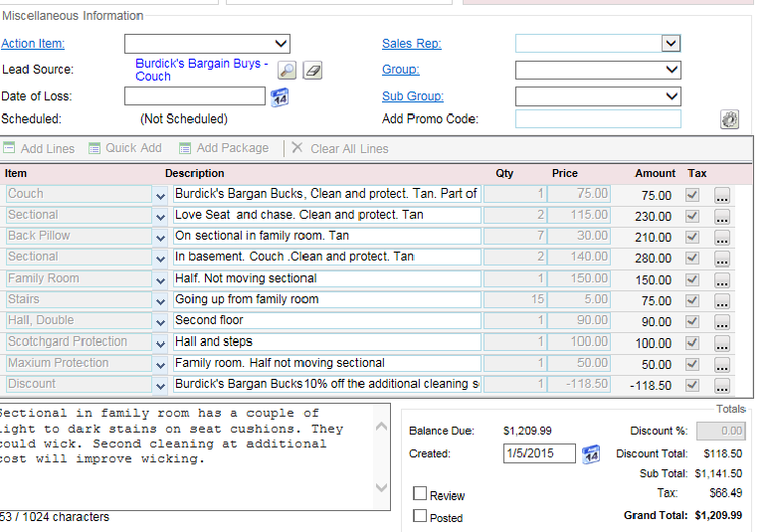Viewport: 773px width, 532px height.
Task: Expand the Action Item dropdown
Action: pyautogui.click(x=281, y=44)
